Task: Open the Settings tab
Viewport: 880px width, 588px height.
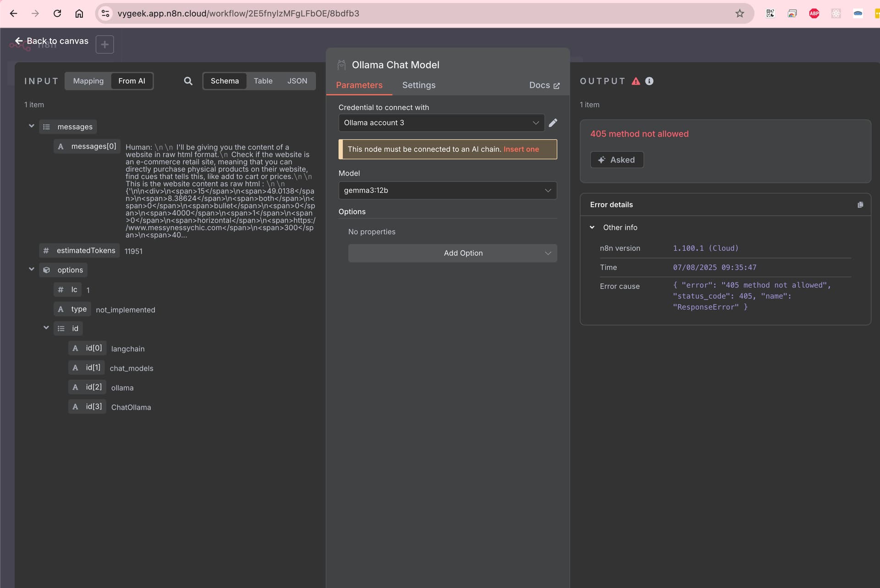Action: tap(418, 85)
